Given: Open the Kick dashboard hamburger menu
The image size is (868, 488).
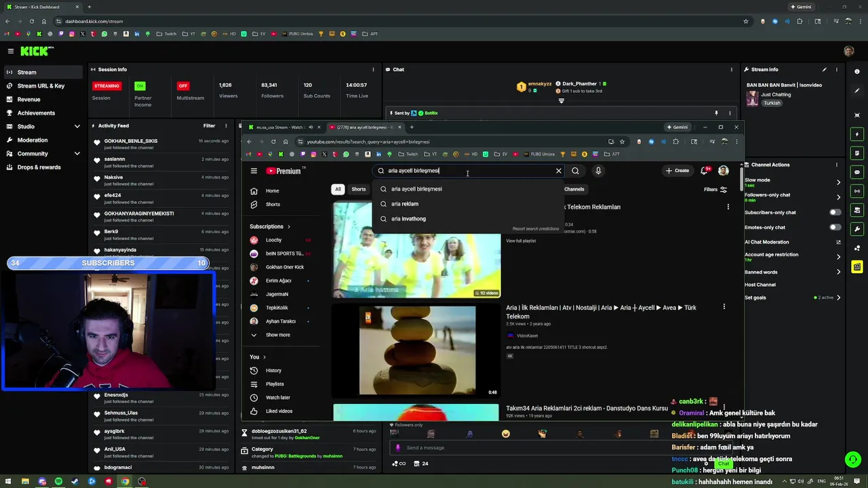Looking at the screenshot, I should (10, 51).
